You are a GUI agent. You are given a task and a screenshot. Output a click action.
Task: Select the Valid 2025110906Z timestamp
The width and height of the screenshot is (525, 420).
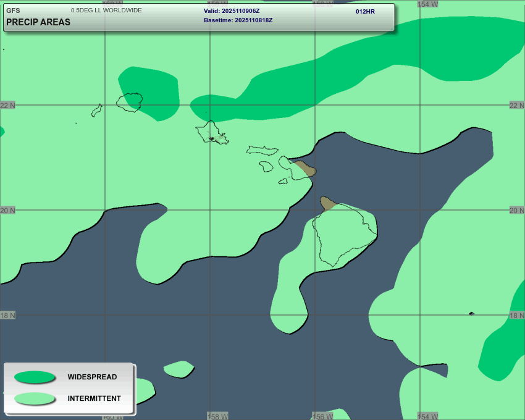(x=232, y=11)
